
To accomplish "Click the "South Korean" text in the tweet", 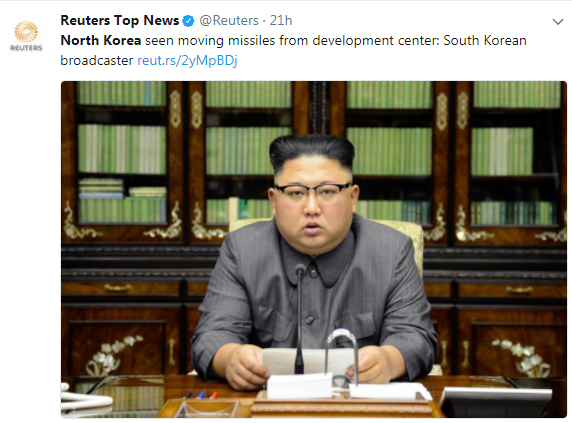I will 485,40.
